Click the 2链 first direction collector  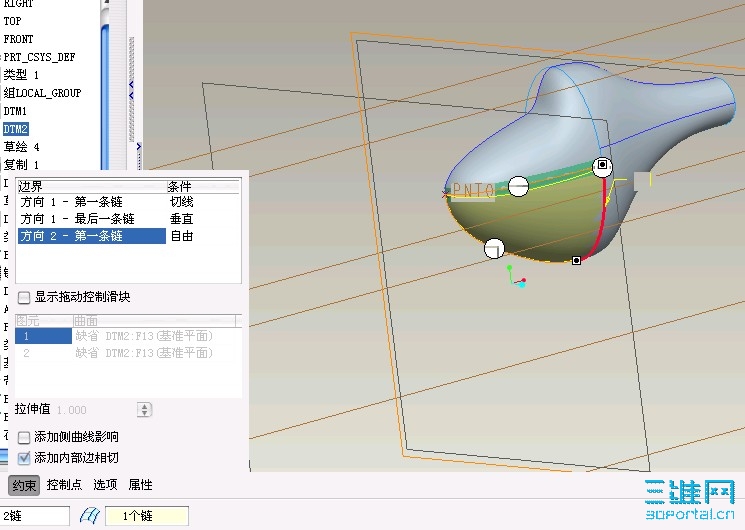click(x=34, y=516)
